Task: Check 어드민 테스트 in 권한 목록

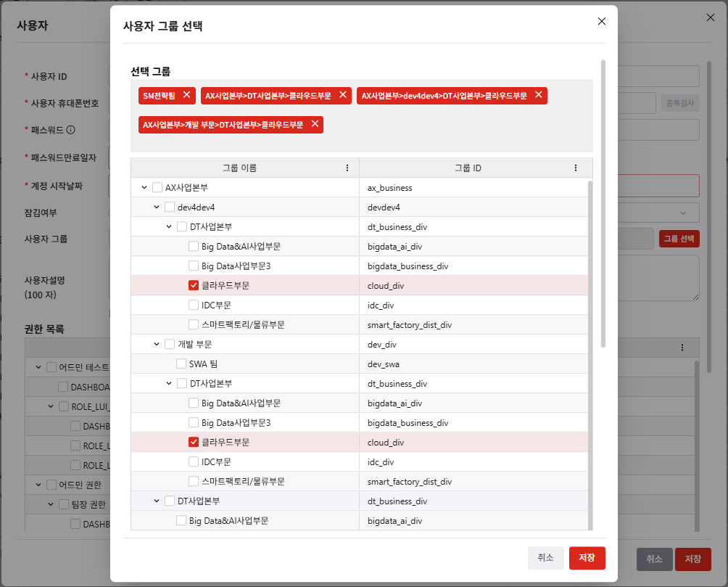Action: point(51,367)
